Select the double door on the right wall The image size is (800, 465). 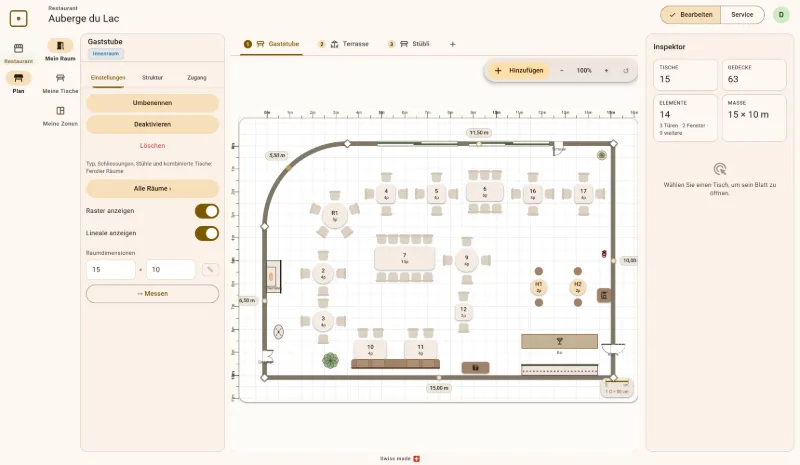pyautogui.click(x=613, y=349)
